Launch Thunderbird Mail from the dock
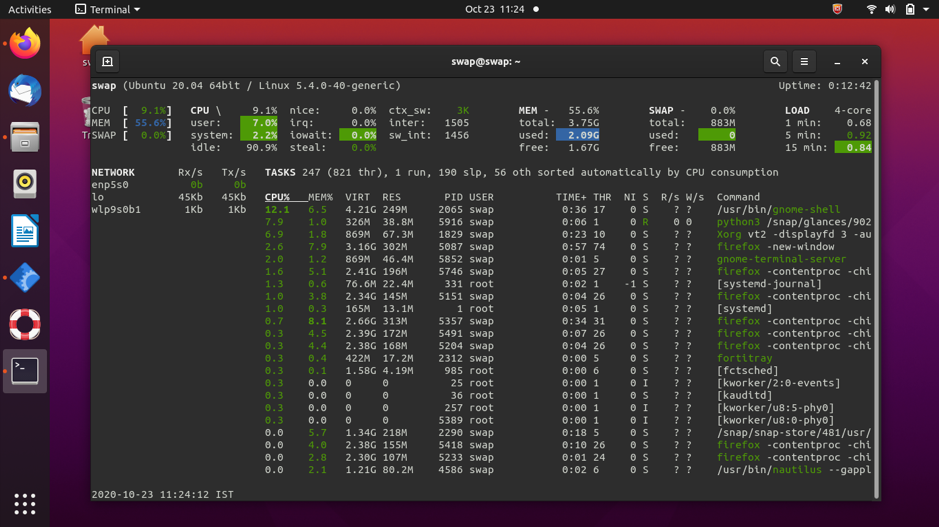 click(25, 91)
